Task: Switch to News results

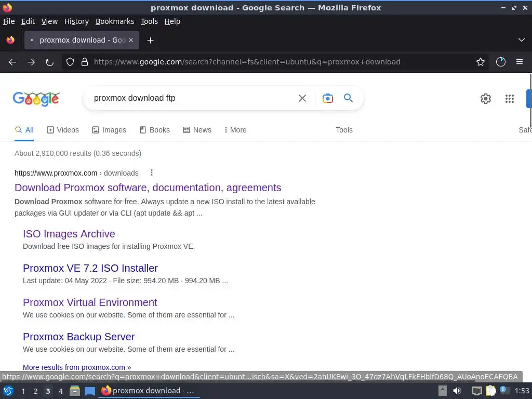Action: (197, 130)
